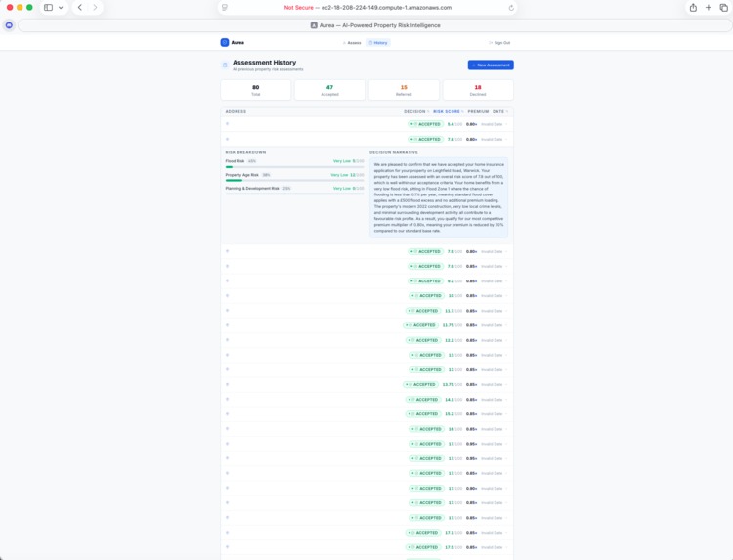The height and width of the screenshot is (560, 733).
Task: Switch to the History tab
Action: 378,43
